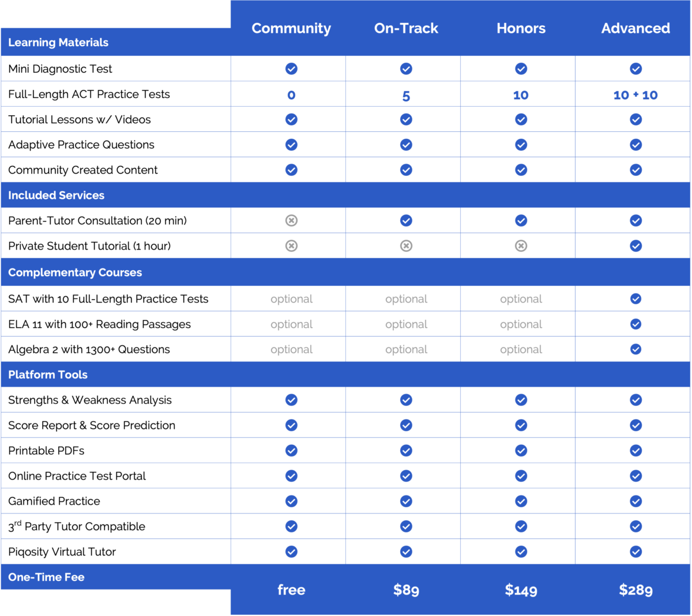Click the $289 price for Advanced

pyautogui.click(x=635, y=590)
